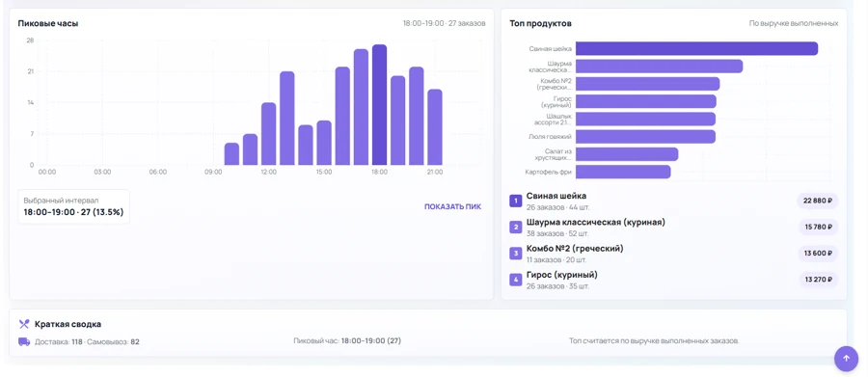The height and width of the screenshot is (377, 868).
Task: Click the rank 4 badge for Гирос
Action: pos(515,280)
